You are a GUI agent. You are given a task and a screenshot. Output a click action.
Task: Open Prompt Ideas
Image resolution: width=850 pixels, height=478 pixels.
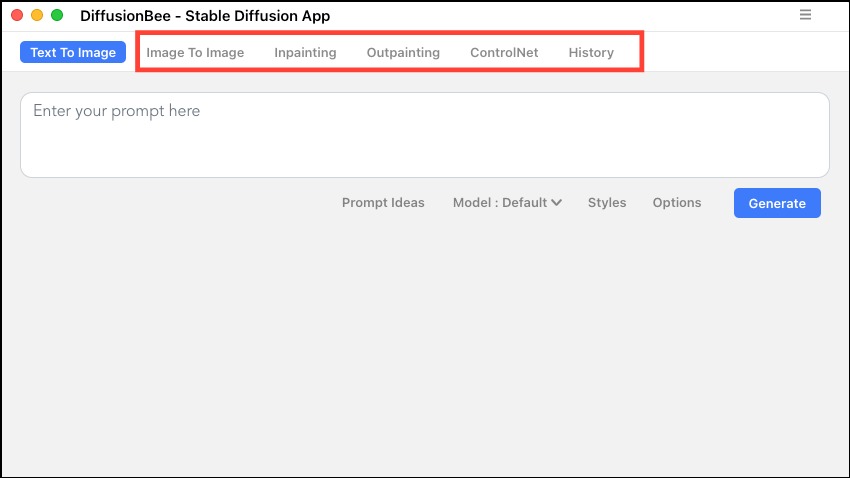tap(383, 203)
